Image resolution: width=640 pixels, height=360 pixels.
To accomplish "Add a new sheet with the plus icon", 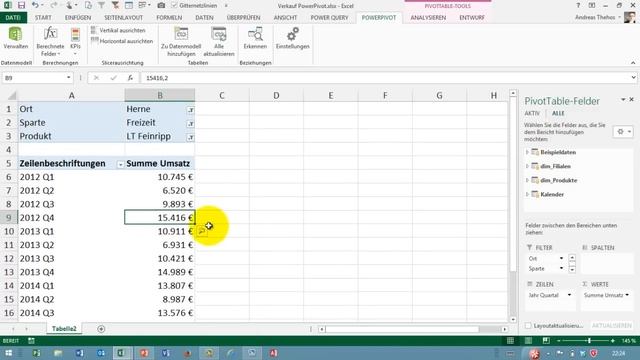I will 101,329.
